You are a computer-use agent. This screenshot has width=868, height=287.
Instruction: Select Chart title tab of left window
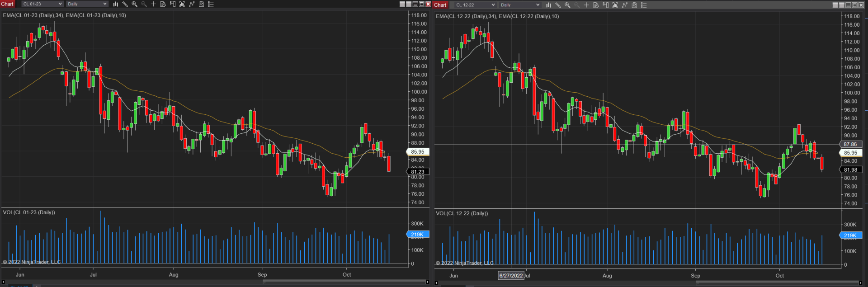coord(8,4)
